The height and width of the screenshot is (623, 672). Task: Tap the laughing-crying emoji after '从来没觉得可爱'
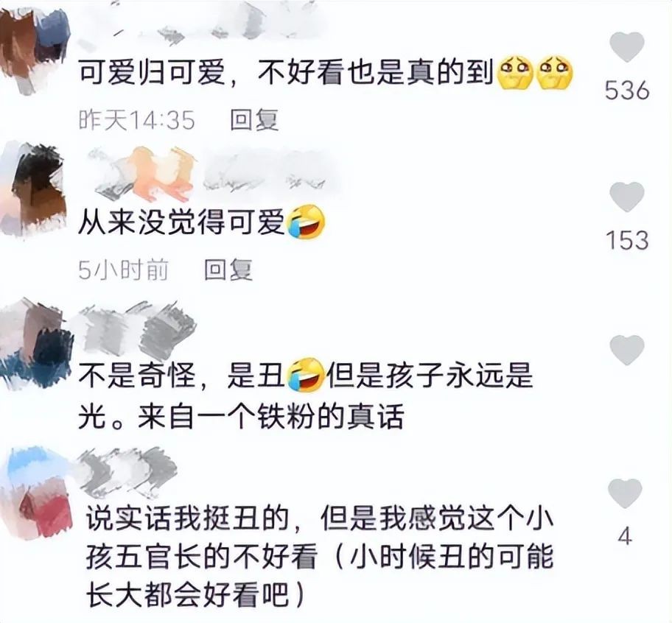pos(306,222)
